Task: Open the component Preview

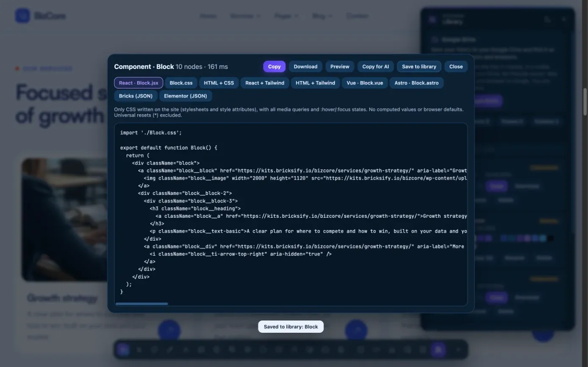Action: (340, 66)
